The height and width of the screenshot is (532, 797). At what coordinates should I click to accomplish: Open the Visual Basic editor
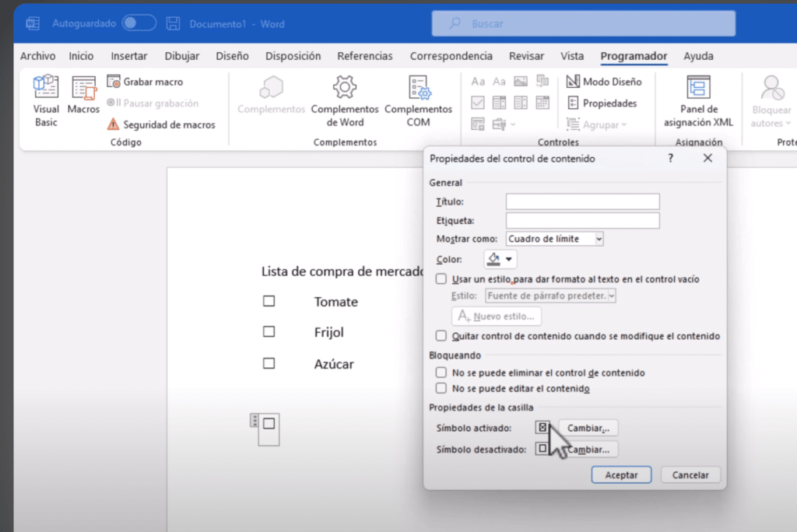point(46,100)
